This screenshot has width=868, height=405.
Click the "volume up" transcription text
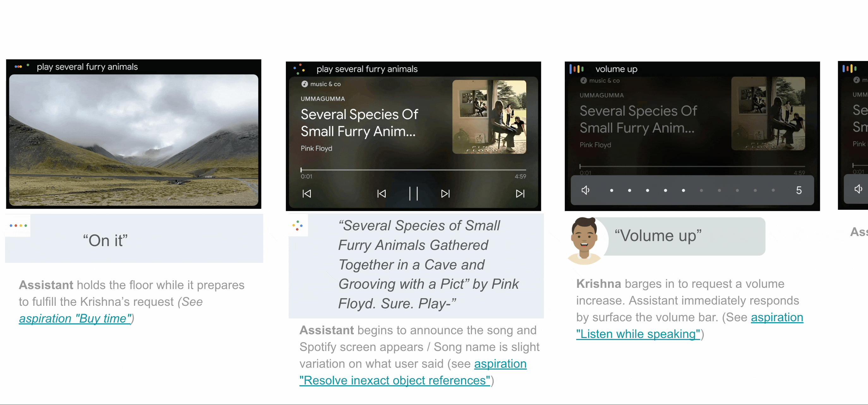(x=616, y=69)
